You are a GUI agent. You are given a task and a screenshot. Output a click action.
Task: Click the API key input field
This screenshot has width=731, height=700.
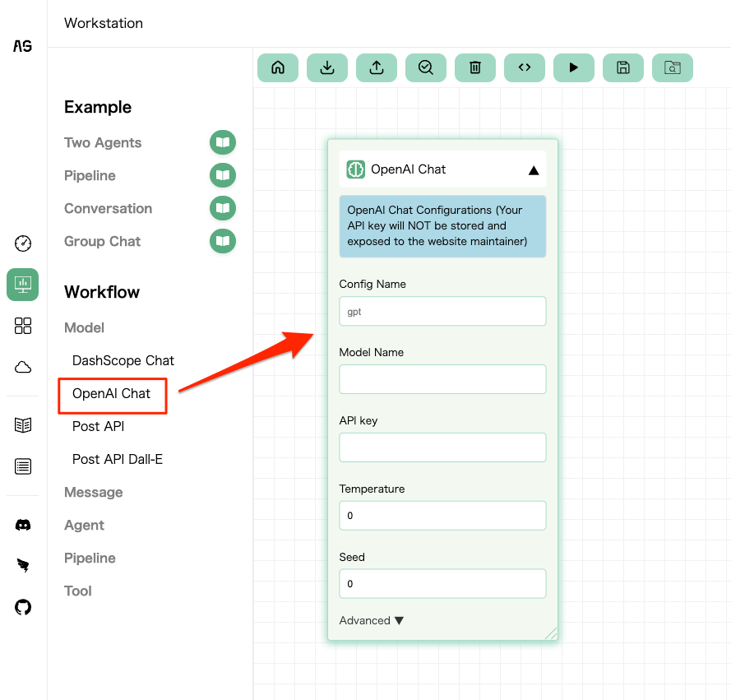point(442,447)
